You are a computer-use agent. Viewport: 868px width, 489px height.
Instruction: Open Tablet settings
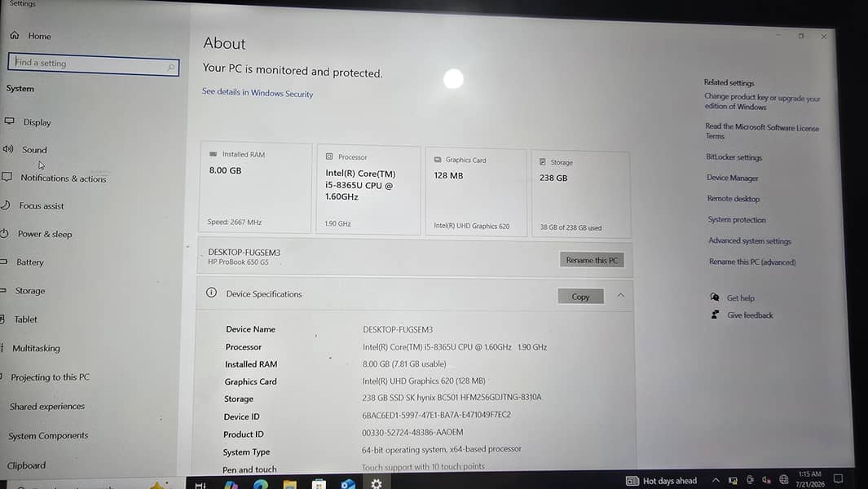pyautogui.click(x=19, y=319)
